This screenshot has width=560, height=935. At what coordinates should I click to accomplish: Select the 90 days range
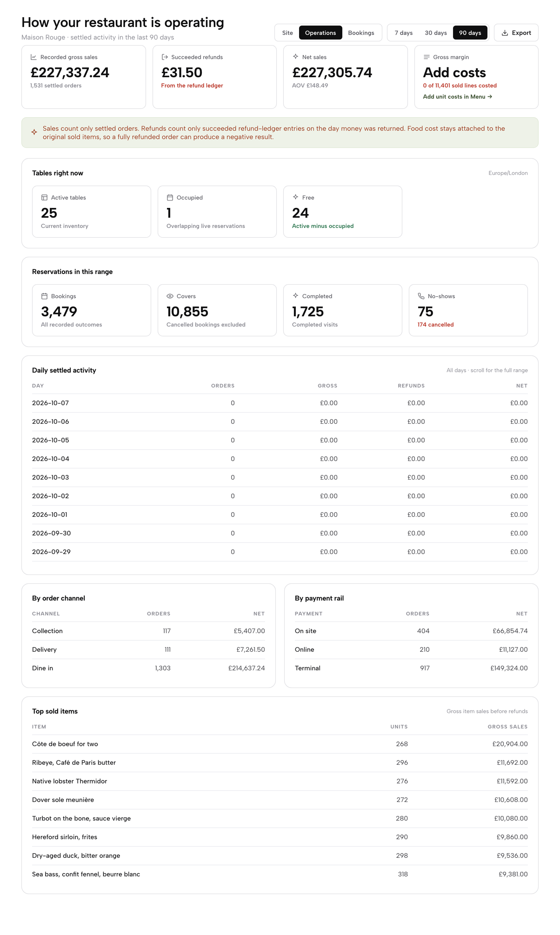(470, 33)
